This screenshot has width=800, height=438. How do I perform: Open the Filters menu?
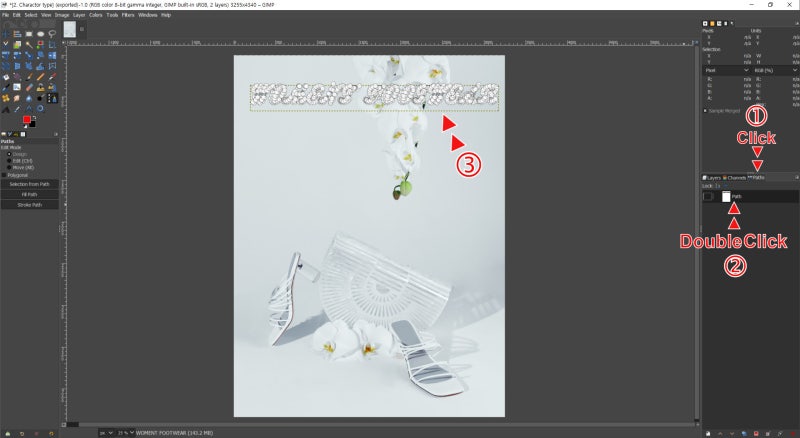coord(128,15)
